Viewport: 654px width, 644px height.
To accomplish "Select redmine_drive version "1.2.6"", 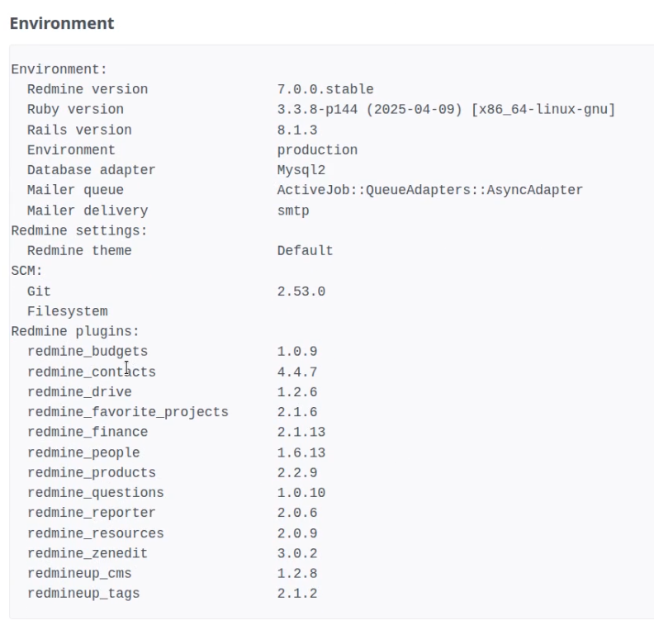I will (297, 392).
